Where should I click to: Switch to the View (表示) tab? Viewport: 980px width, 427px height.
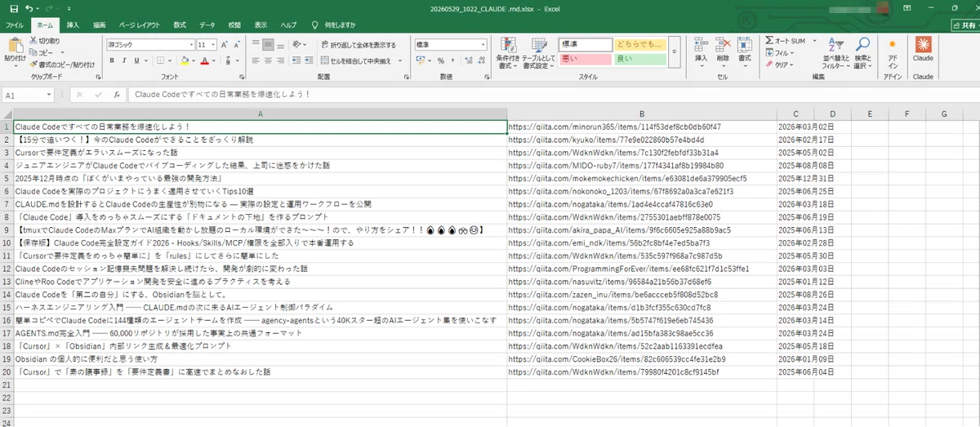pos(261,25)
